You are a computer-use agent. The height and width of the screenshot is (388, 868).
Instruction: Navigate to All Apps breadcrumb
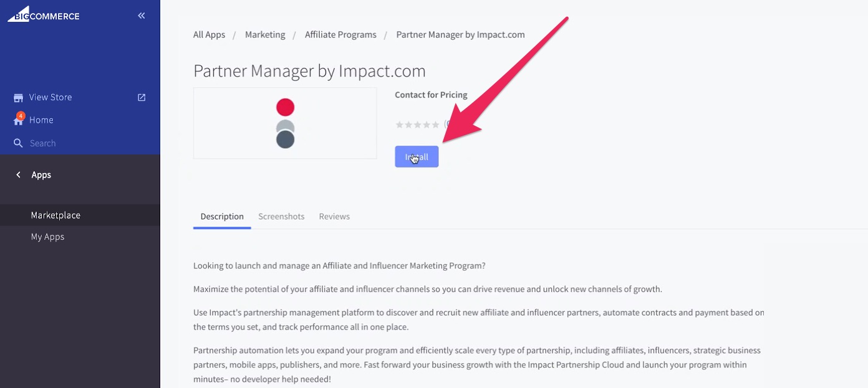[x=209, y=35]
